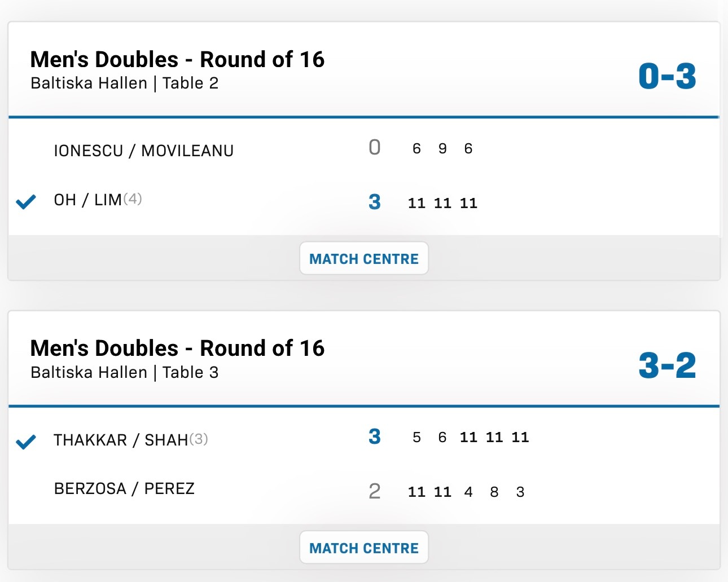Click the first Men's Doubles Round of 16 heading
Screen dimensions: 728x582
coord(177,59)
